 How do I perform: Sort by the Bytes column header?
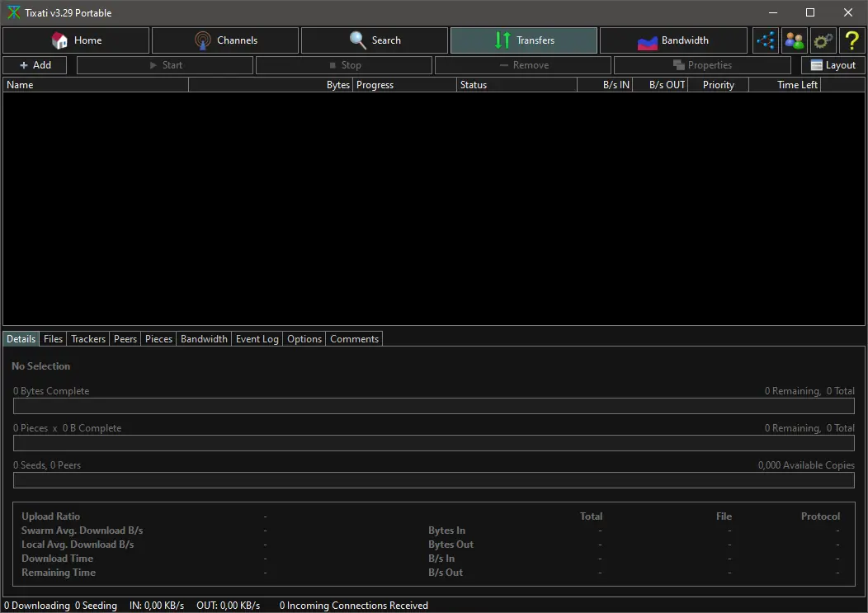pos(271,85)
